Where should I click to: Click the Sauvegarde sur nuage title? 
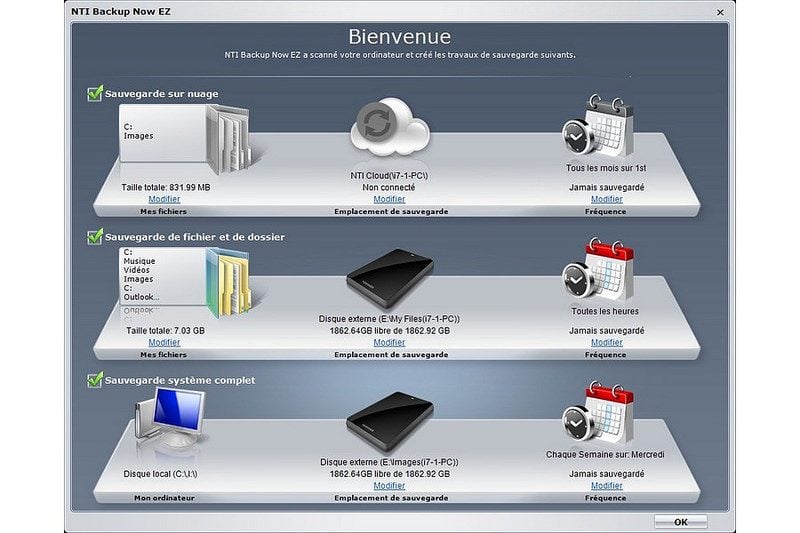tap(162, 94)
